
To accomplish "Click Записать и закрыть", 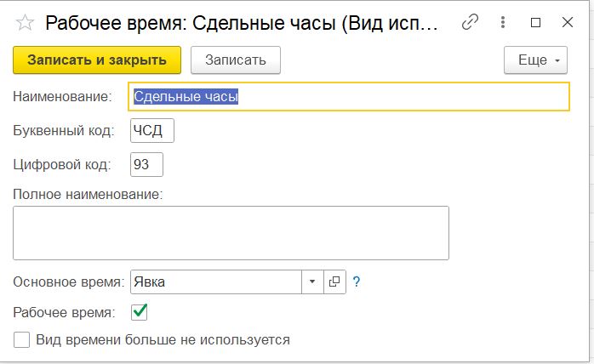I will pos(97,60).
